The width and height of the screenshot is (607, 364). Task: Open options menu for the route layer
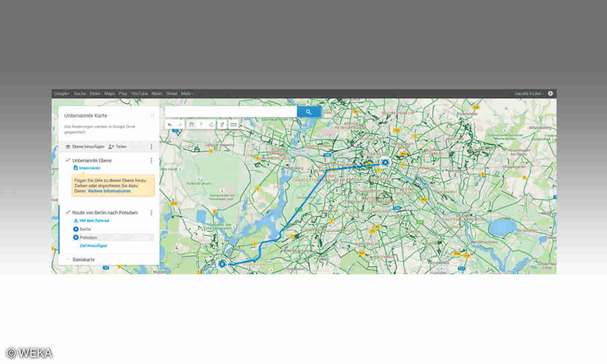click(151, 213)
